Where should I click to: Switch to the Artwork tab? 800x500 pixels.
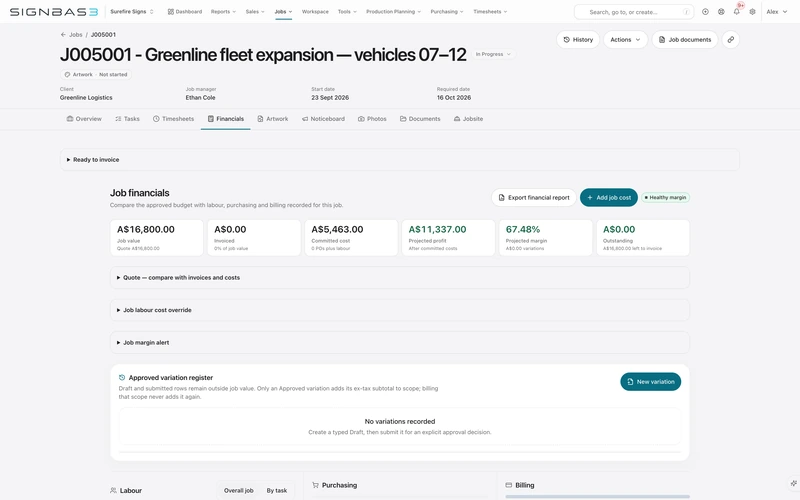tap(273, 119)
